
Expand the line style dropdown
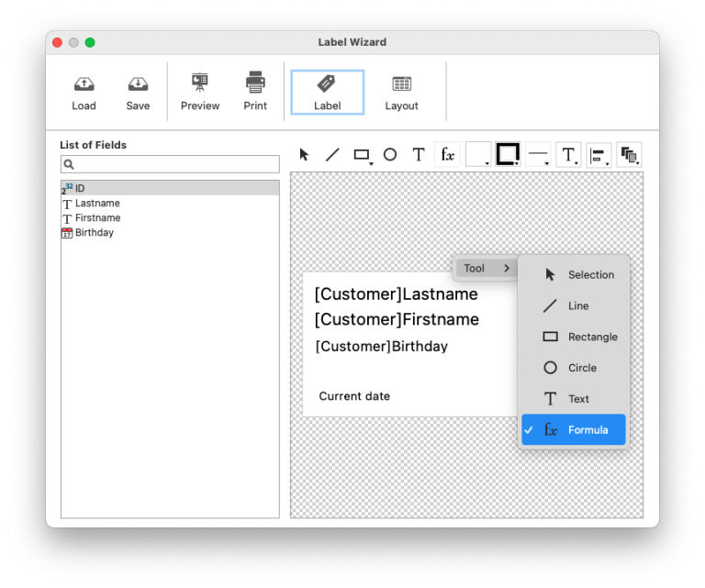539,155
